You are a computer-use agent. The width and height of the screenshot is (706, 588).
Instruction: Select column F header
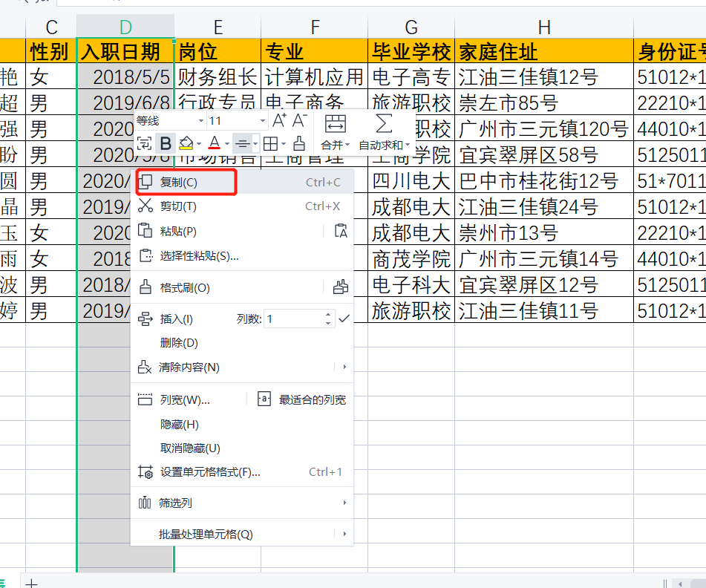pos(315,27)
